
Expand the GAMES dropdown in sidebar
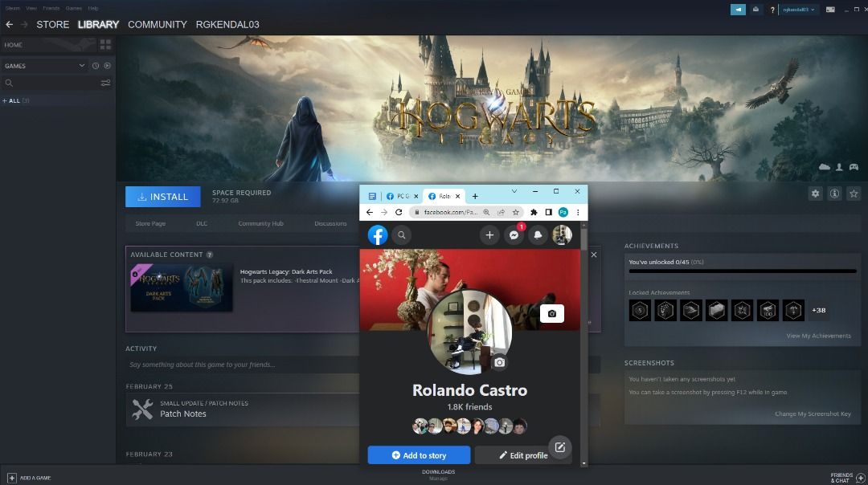(81, 66)
